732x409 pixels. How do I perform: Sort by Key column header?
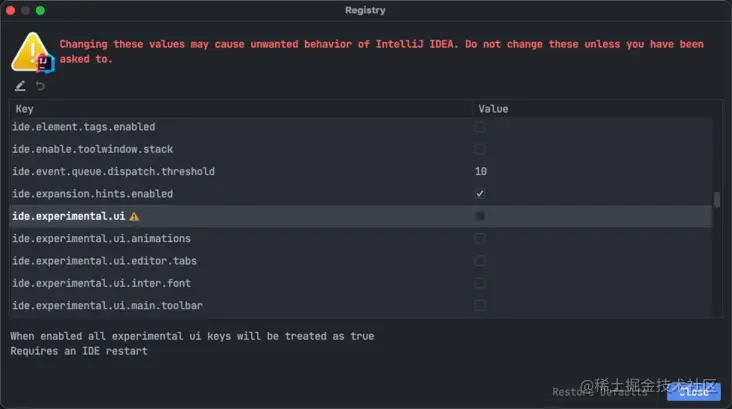240,108
